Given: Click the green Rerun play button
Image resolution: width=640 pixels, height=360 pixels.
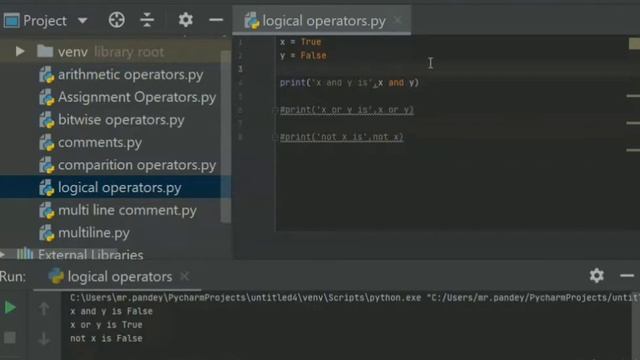Looking at the screenshot, I should [x=10, y=307].
